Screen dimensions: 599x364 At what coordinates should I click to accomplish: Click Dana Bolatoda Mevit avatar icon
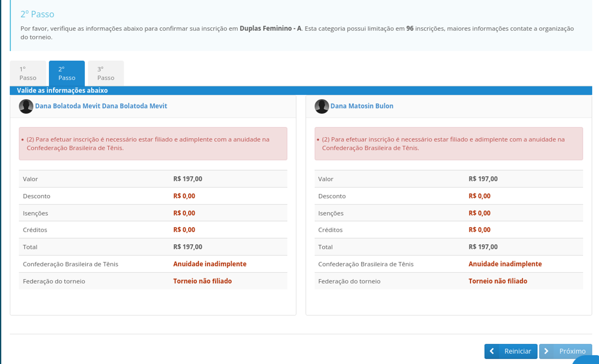pos(26,106)
